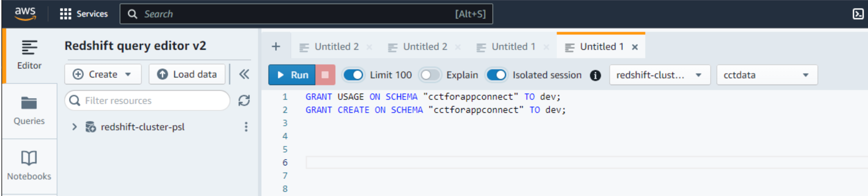The image size is (868, 196).
Task: Open the Create dropdown menu
Action: pos(103,74)
